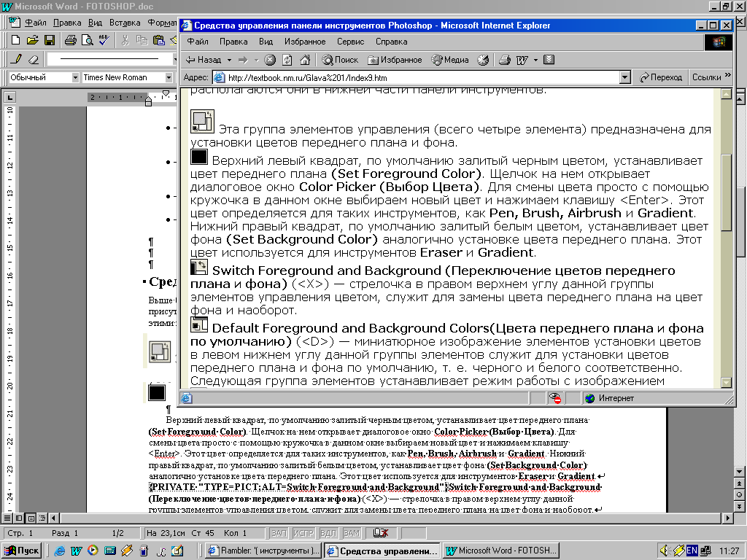Open the Пуск Start button

21,551
